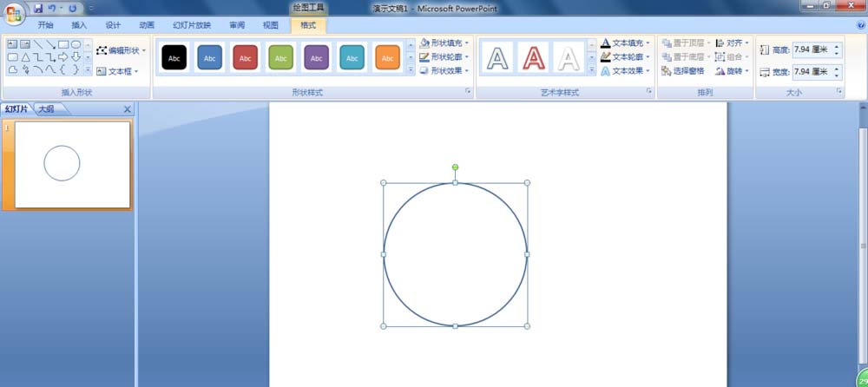
Task: Apply the green Abc shape style
Action: (280, 57)
